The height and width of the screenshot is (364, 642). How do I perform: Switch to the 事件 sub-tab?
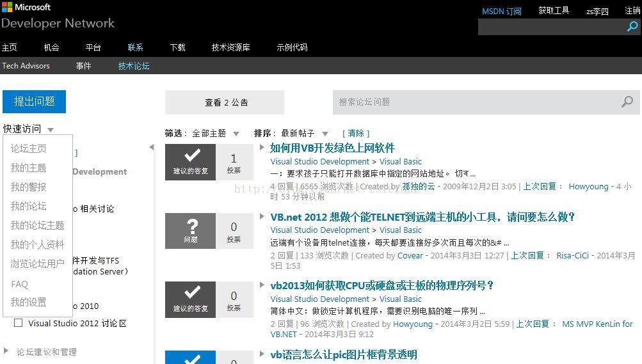click(x=83, y=66)
